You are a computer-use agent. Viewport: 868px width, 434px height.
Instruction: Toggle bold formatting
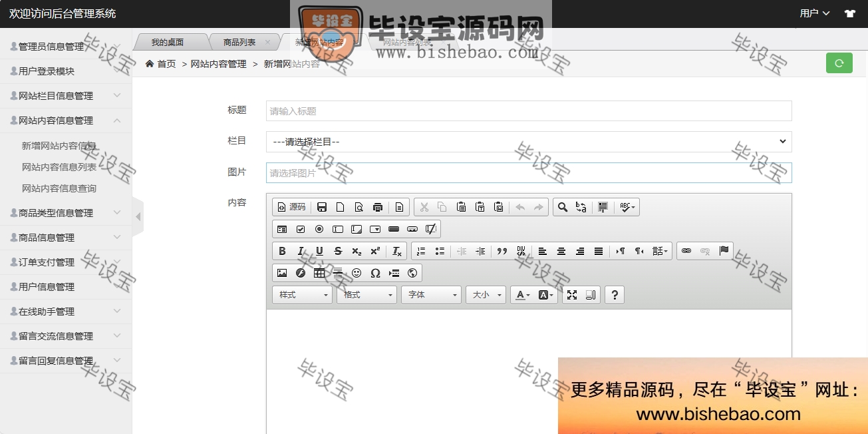(x=282, y=251)
